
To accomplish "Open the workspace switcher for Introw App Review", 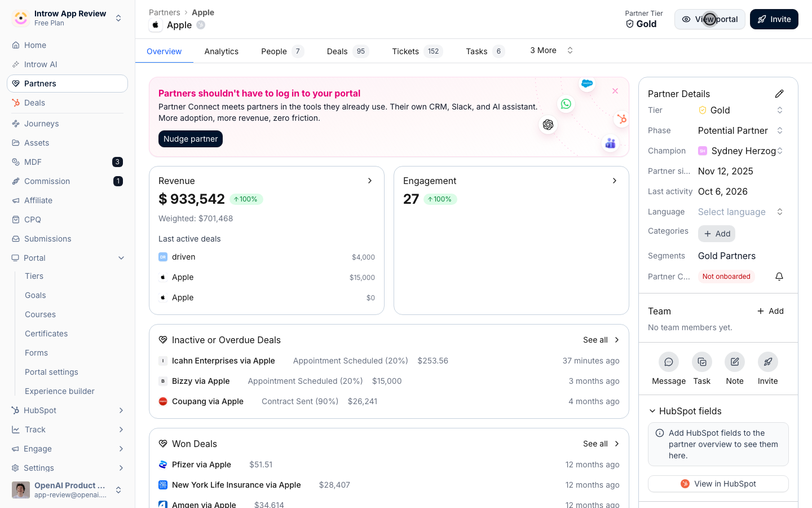I will point(67,18).
